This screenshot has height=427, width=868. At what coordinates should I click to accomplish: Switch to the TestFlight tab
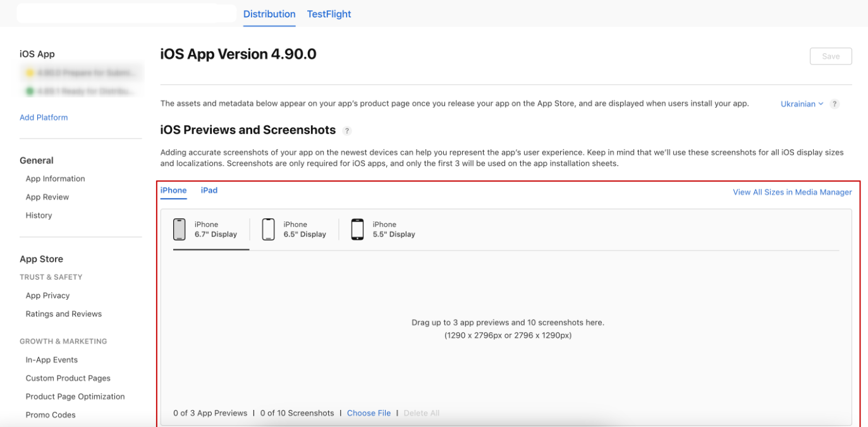click(329, 14)
